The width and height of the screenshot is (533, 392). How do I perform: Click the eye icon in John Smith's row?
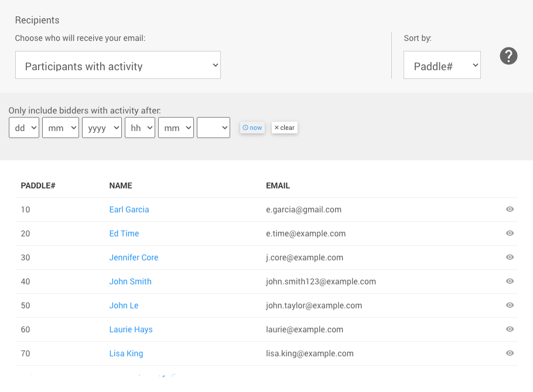(510, 281)
